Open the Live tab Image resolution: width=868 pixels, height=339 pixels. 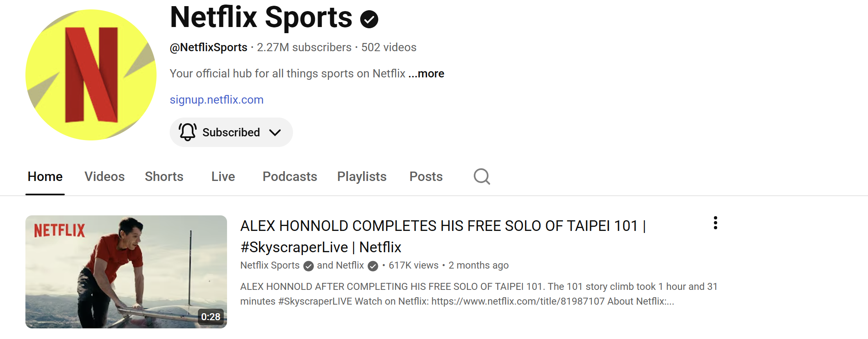223,176
